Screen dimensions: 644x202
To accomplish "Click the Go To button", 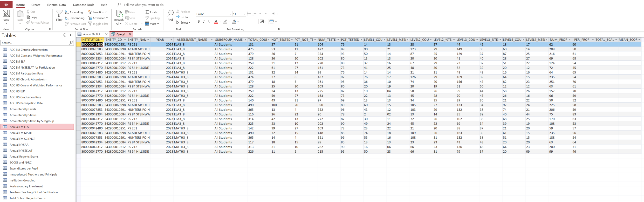I will pyautogui.click(x=183, y=17).
